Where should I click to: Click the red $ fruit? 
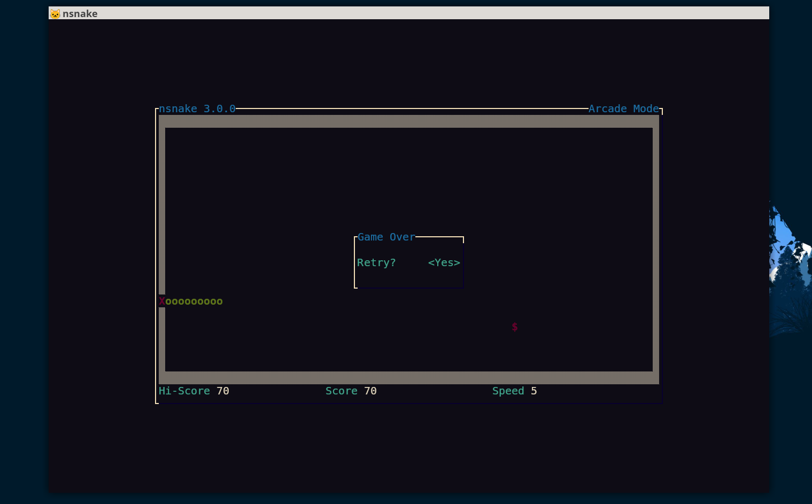pos(514,327)
